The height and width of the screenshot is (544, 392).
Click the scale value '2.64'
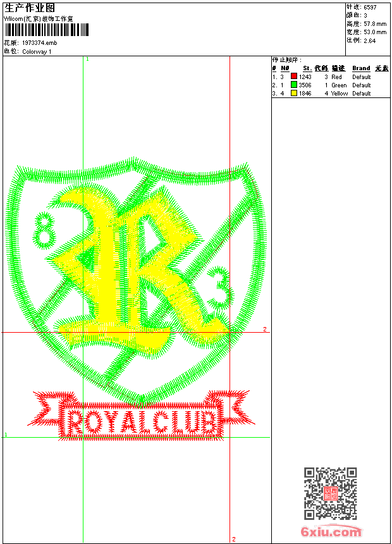point(370,40)
